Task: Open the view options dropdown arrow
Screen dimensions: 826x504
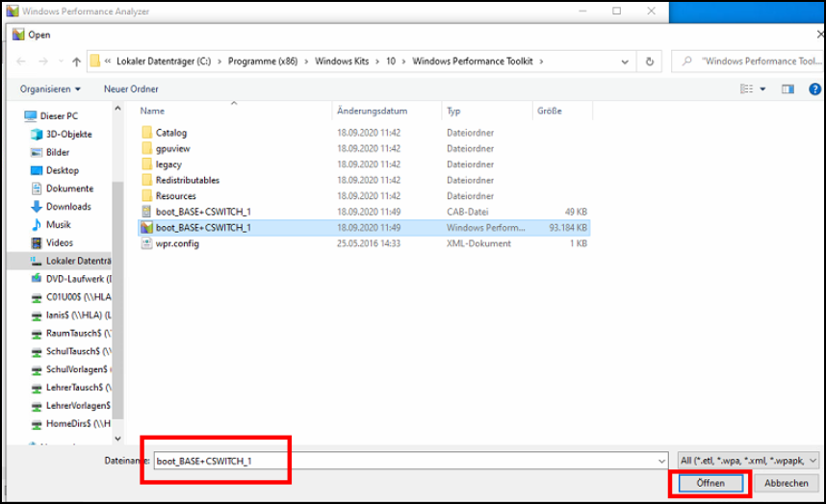Action: 763,89
